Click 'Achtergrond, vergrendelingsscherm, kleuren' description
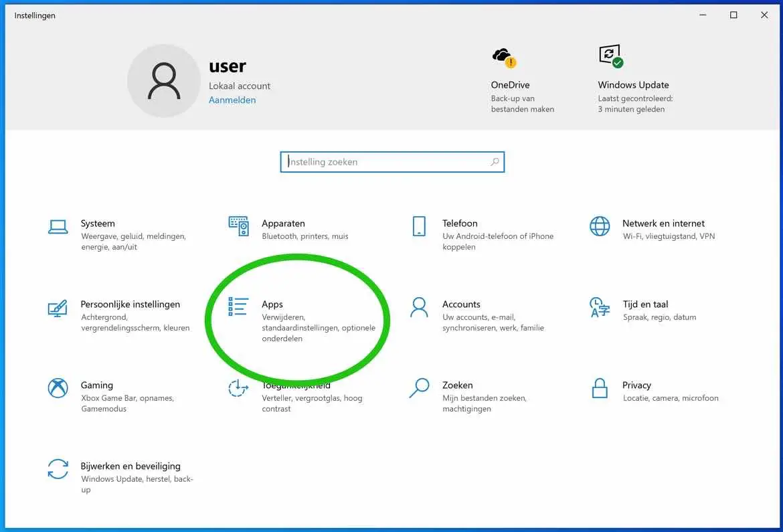The width and height of the screenshot is (783, 532). (135, 322)
